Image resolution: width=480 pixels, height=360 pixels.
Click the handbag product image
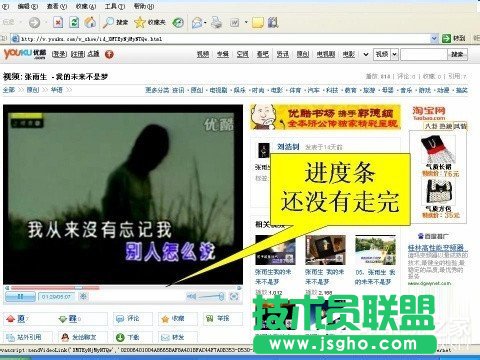click(x=439, y=192)
